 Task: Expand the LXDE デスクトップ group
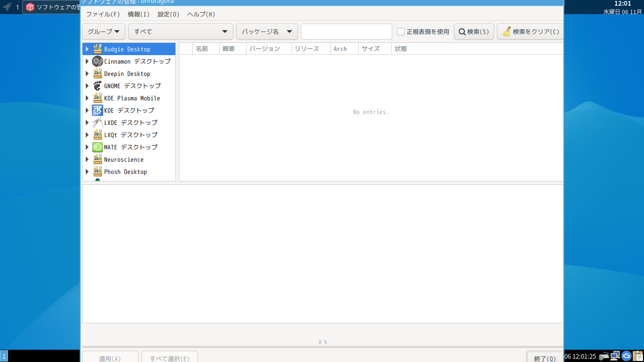tap(87, 123)
